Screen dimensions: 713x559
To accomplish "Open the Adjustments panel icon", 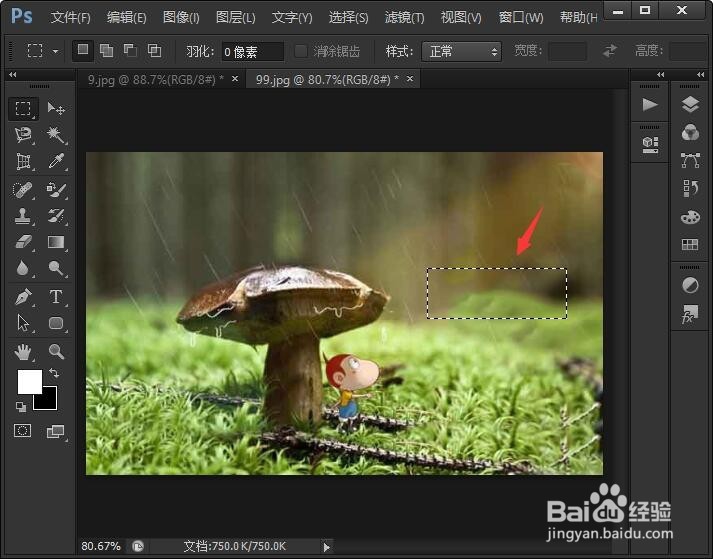I will coord(690,286).
